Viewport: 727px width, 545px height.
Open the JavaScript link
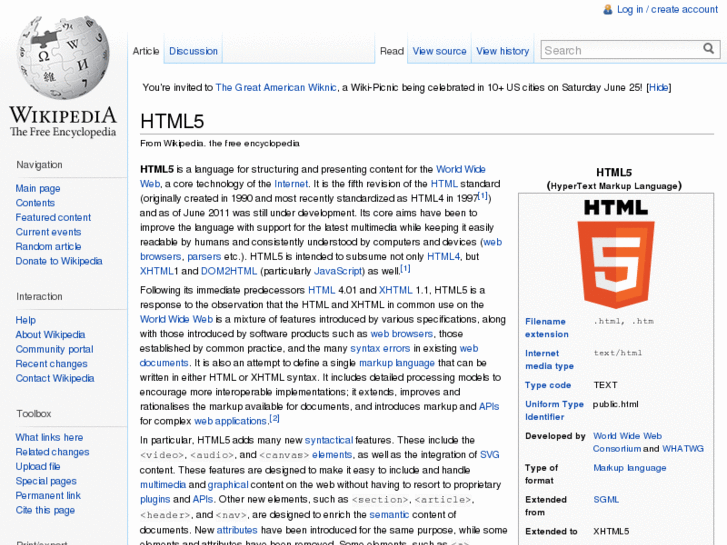coord(338,271)
